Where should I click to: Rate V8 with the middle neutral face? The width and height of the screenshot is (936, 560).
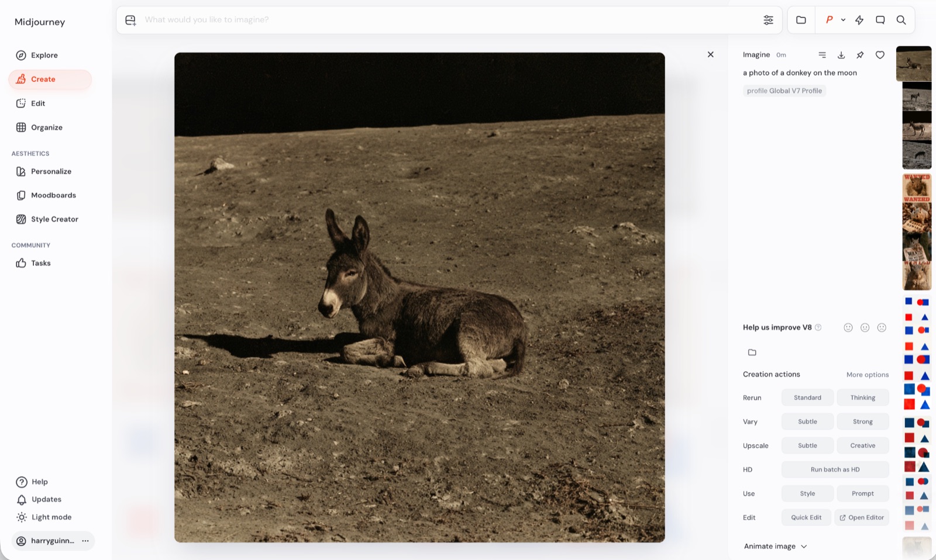pos(865,327)
